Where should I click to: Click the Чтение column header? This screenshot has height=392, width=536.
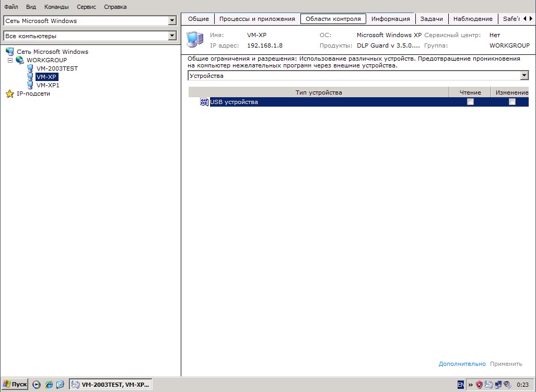[470, 93]
